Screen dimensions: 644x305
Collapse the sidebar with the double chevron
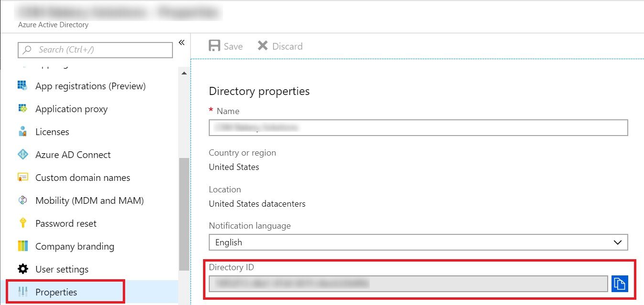182,42
